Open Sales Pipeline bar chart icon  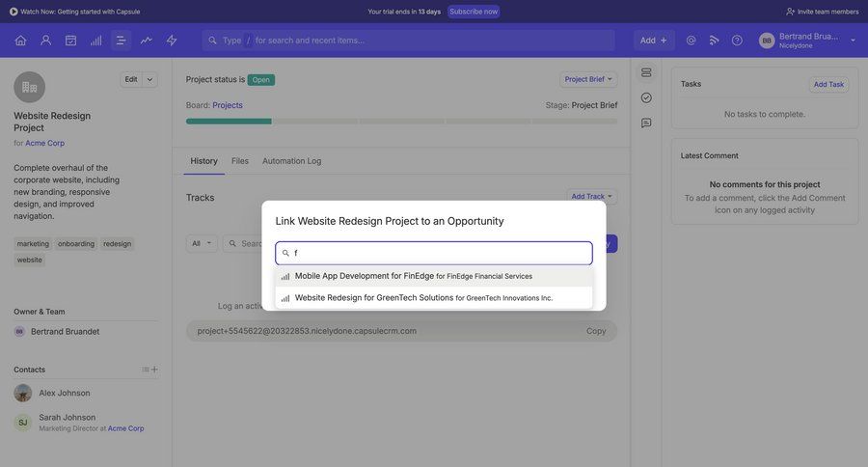95,41
